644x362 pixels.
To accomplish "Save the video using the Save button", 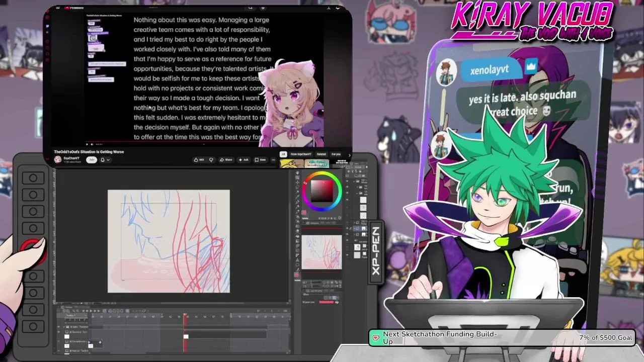I will 260,160.
